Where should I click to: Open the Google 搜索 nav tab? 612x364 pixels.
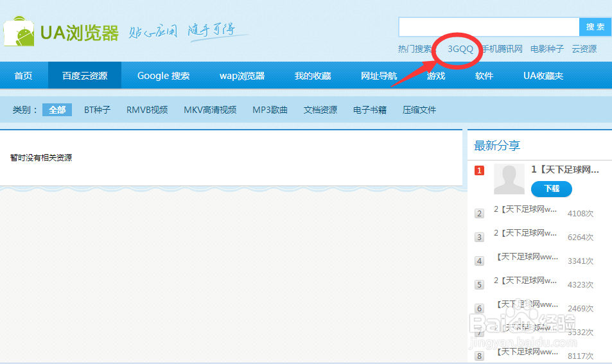click(163, 76)
